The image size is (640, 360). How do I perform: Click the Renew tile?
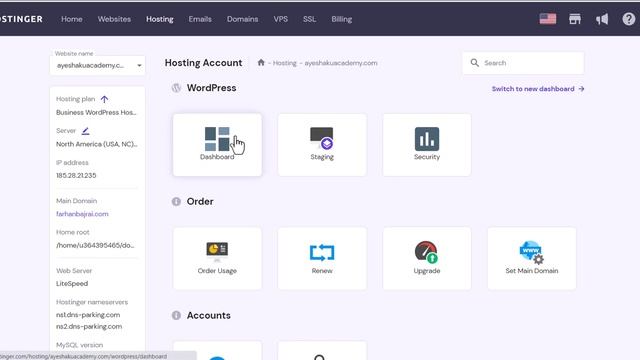pos(322,258)
